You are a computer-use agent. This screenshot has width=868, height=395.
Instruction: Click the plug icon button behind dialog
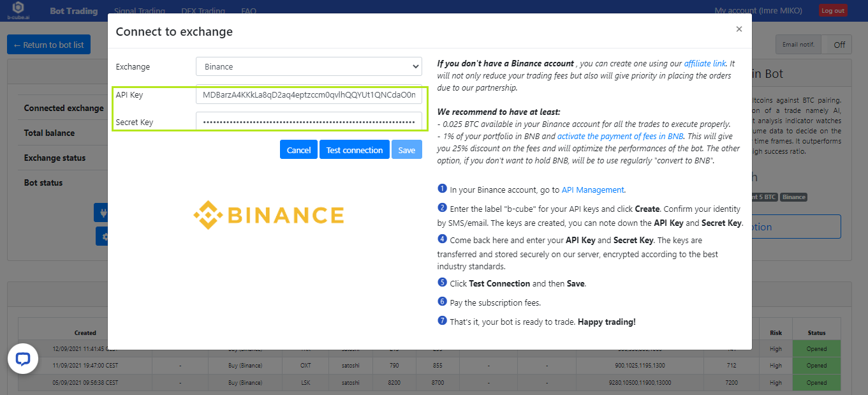pos(102,212)
